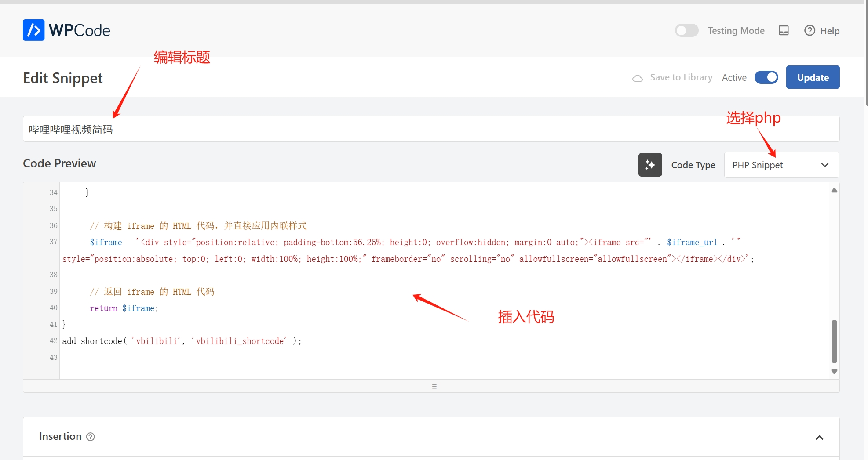Click the Update button
Screen dimensions: 868x460
(x=813, y=77)
